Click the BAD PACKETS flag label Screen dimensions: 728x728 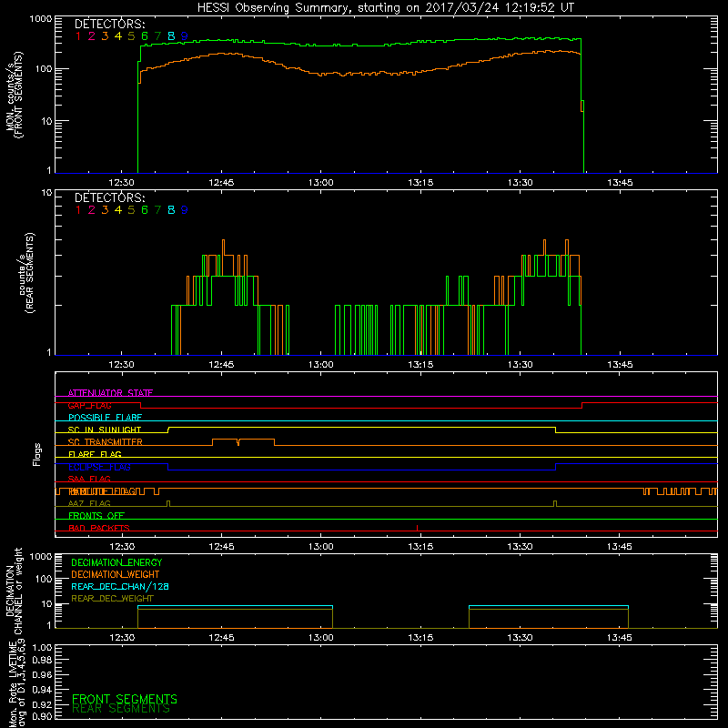click(x=99, y=528)
